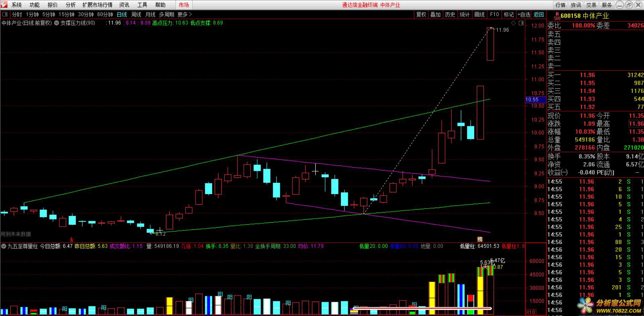644x316 pixels.
Task: Click the diamond marker icon above the price axis
Action: click(x=513, y=23)
